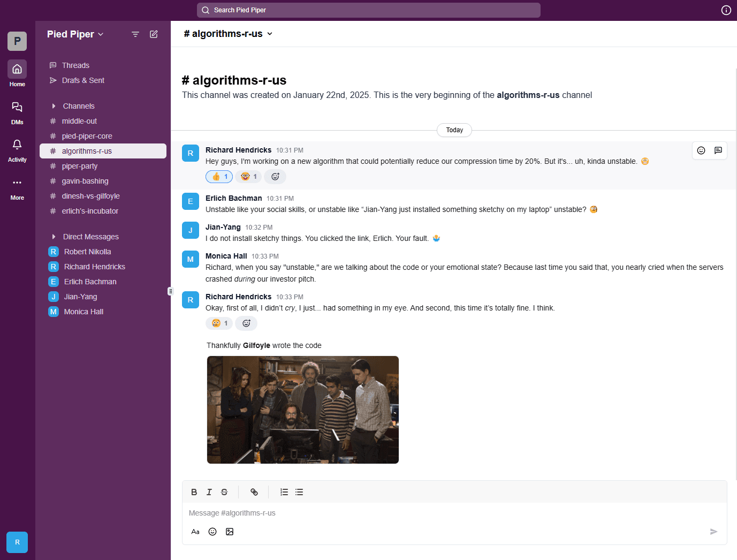
Task: Click the Today date divider button
Action: (454, 130)
